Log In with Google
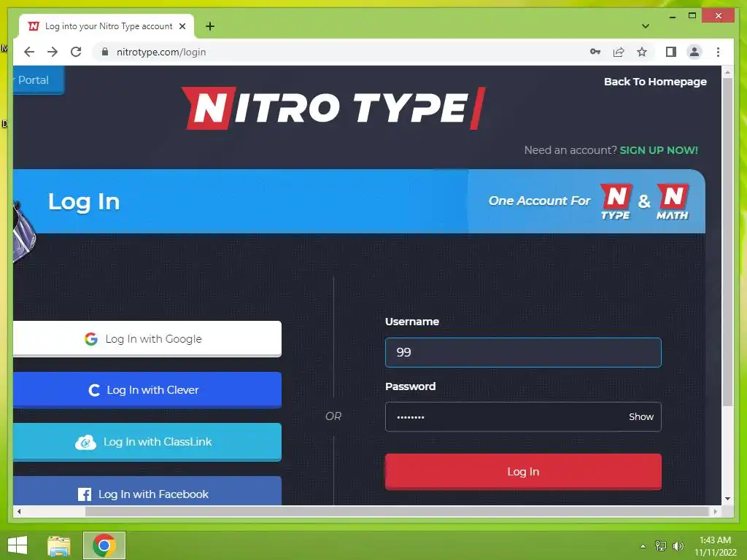Image resolution: width=747 pixels, height=560 pixels. [x=147, y=338]
